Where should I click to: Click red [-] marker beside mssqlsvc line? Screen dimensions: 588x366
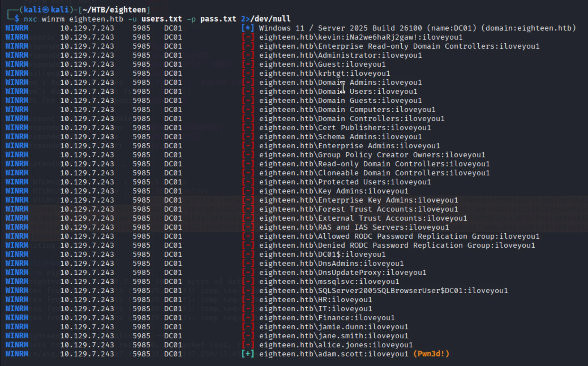pos(248,282)
